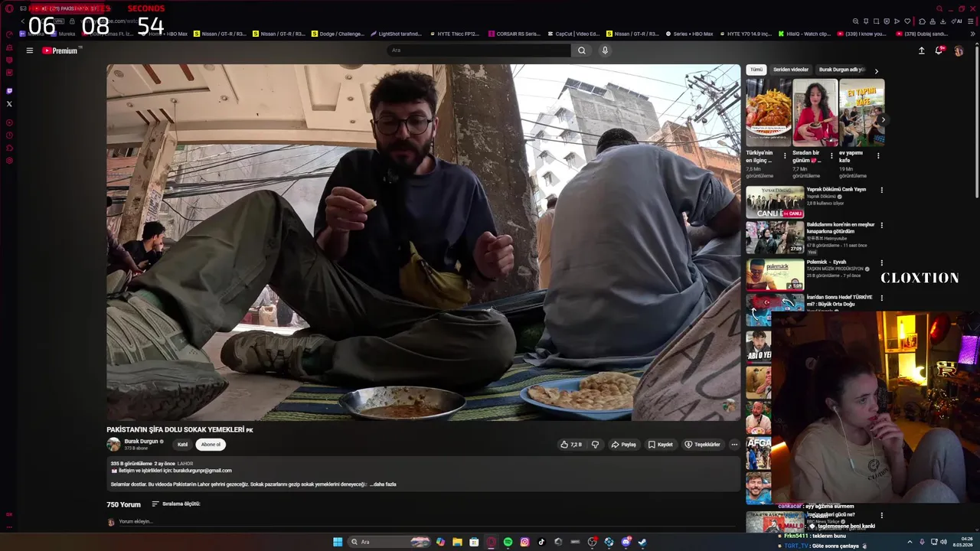Start voice search with microphone icon
This screenshot has height=551, width=980.
605,51
